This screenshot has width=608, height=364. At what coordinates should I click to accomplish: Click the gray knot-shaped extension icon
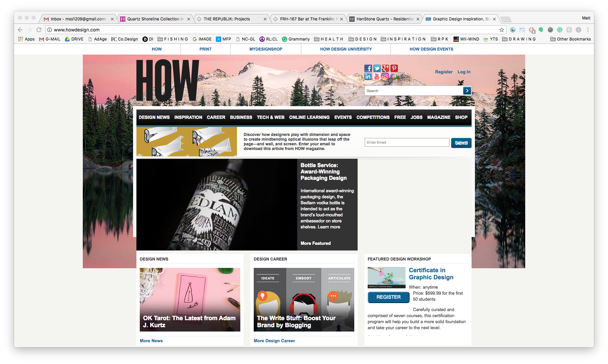click(x=579, y=30)
